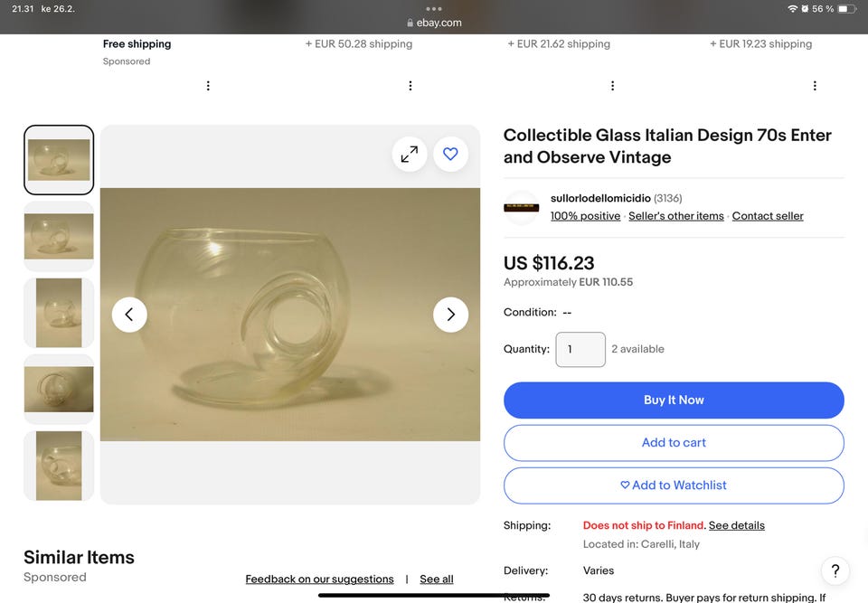This screenshot has width=868, height=603.
Task: Open Seller's other items link
Action: click(676, 216)
